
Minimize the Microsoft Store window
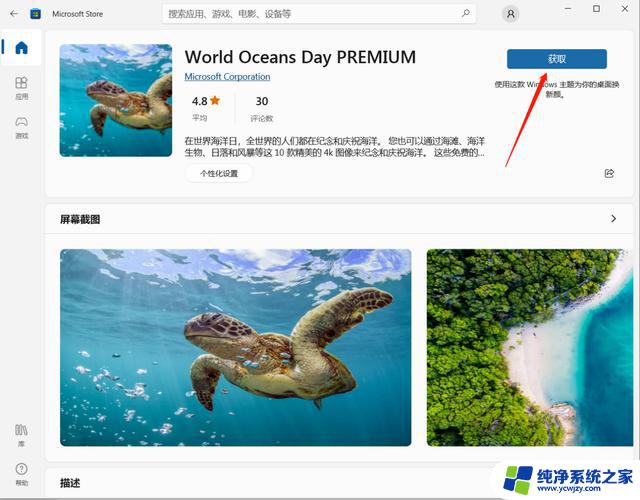click(x=568, y=9)
